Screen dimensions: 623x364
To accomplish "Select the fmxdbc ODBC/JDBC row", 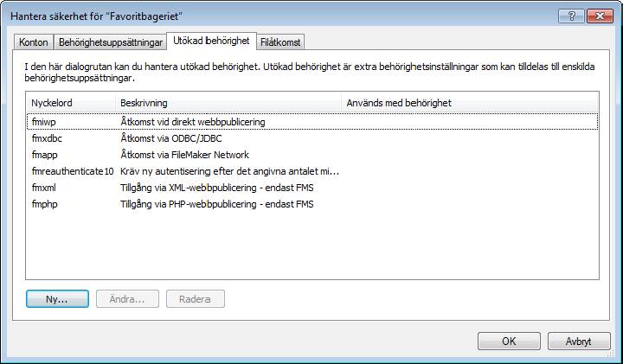I will pos(312,138).
